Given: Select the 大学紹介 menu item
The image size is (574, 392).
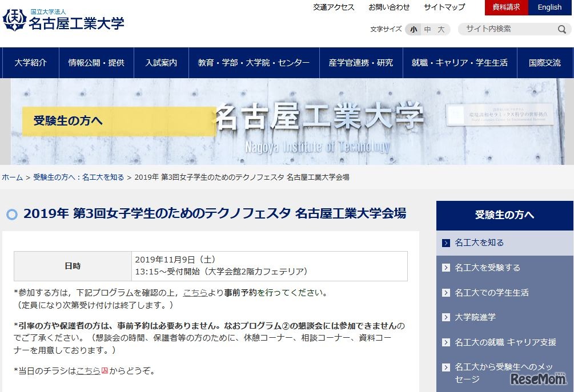Looking at the screenshot, I should click(30, 63).
